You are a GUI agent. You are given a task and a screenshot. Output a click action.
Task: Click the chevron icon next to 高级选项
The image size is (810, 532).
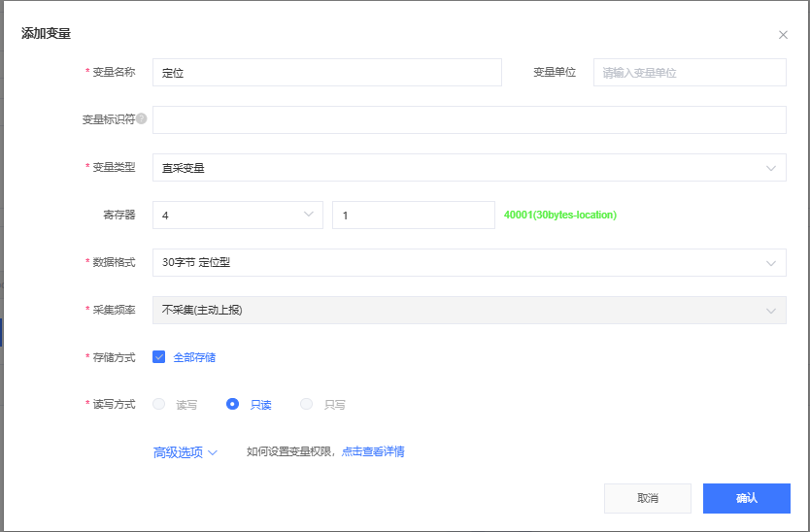coord(213,452)
